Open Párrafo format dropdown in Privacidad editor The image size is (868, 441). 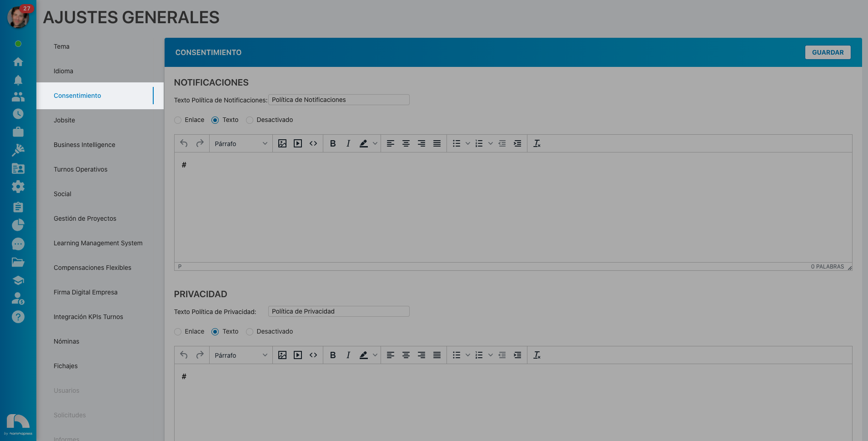click(241, 355)
